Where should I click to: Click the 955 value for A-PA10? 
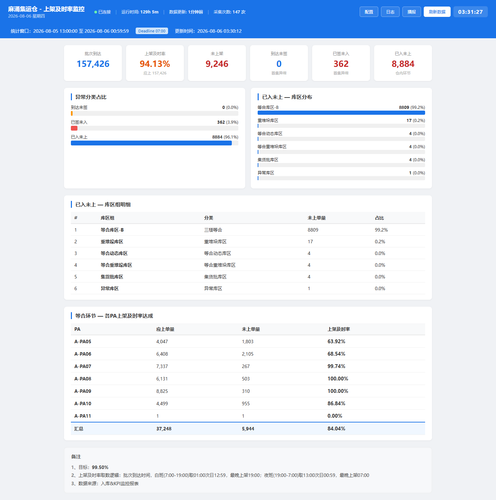(x=246, y=403)
